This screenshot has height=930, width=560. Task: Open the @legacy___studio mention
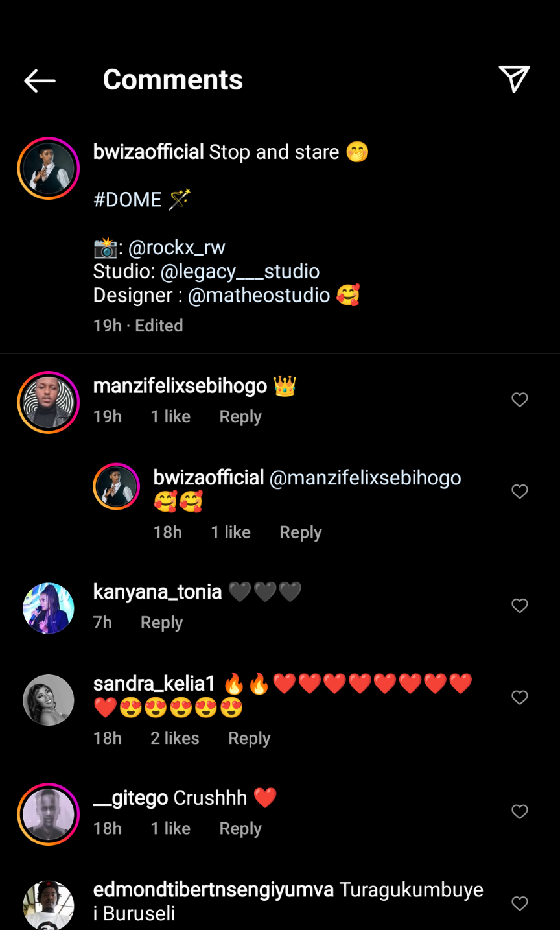tap(240, 272)
